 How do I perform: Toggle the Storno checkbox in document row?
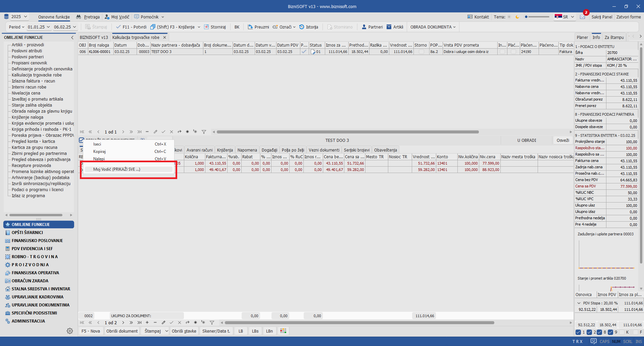[x=421, y=52]
